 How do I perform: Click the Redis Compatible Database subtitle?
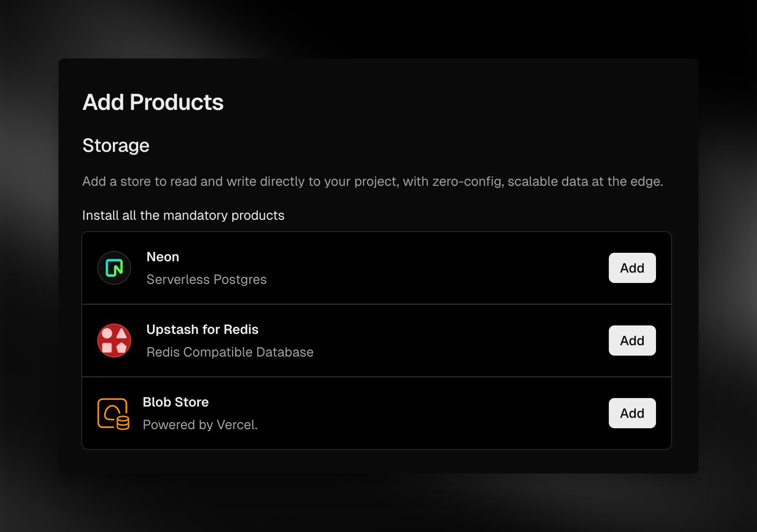230,352
